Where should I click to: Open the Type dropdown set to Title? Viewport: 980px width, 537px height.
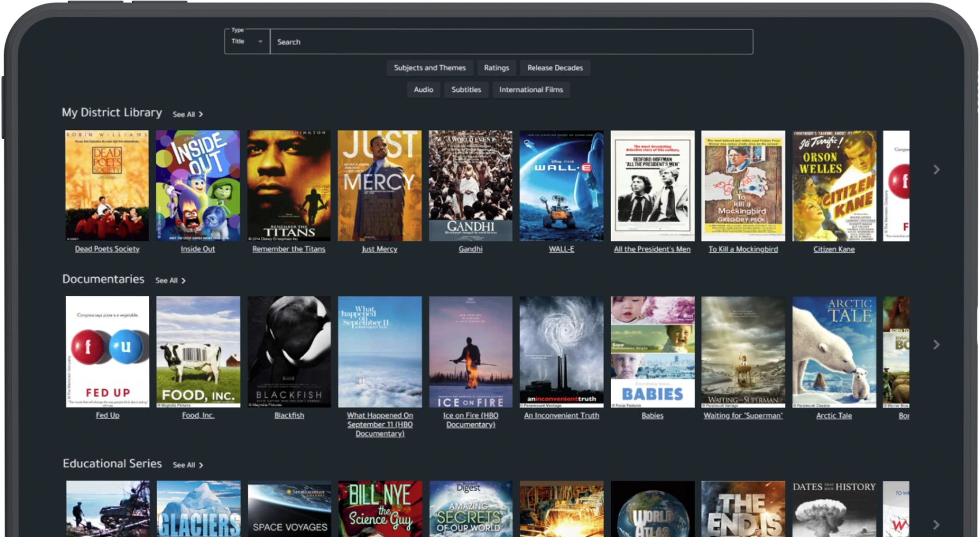click(247, 42)
